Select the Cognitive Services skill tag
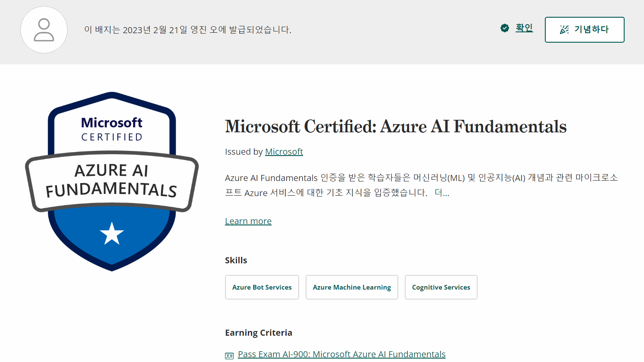 tap(441, 287)
